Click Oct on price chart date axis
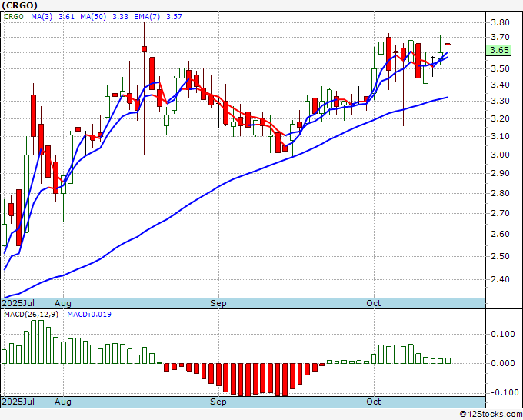 373,303
